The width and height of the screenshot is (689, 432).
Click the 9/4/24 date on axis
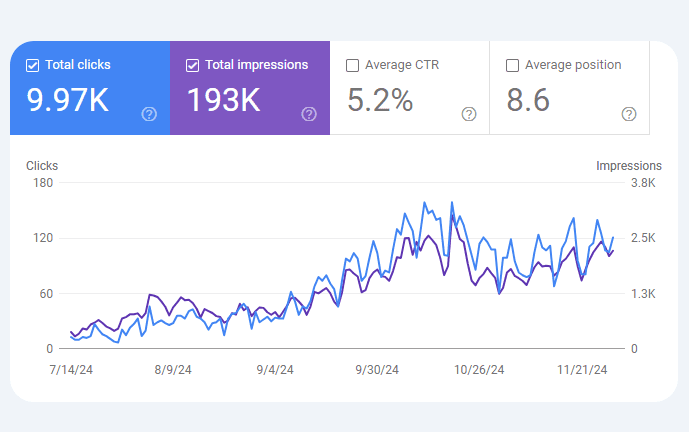(x=274, y=369)
